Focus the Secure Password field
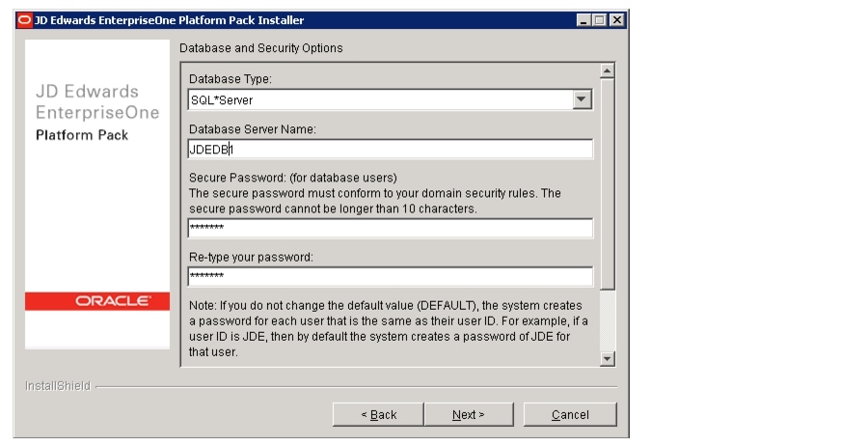Viewport: 868px width, 446px height. tap(391, 228)
